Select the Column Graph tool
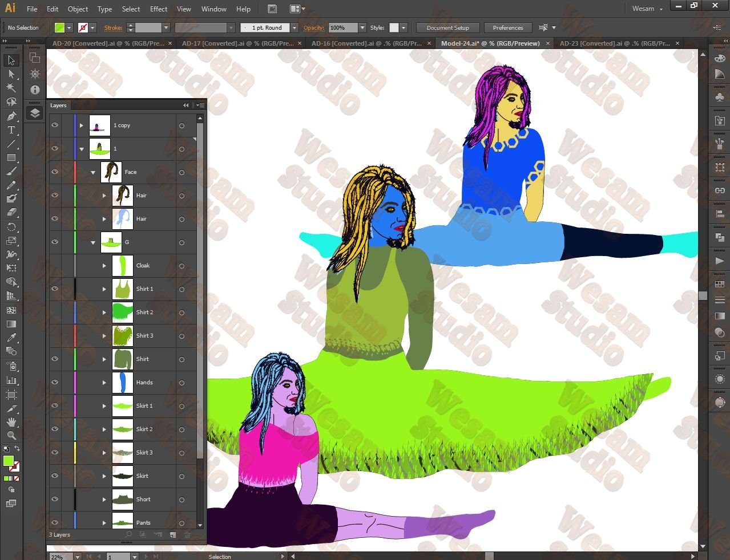 11,380
